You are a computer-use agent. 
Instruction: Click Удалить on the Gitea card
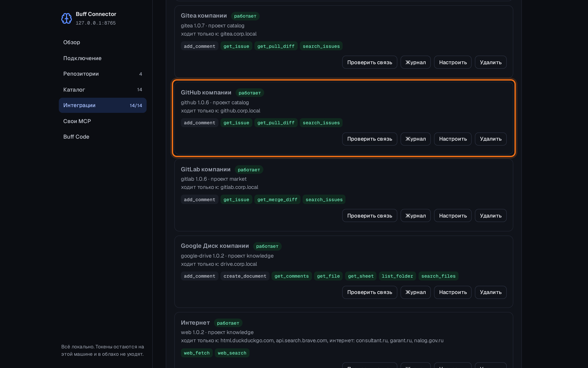(491, 62)
